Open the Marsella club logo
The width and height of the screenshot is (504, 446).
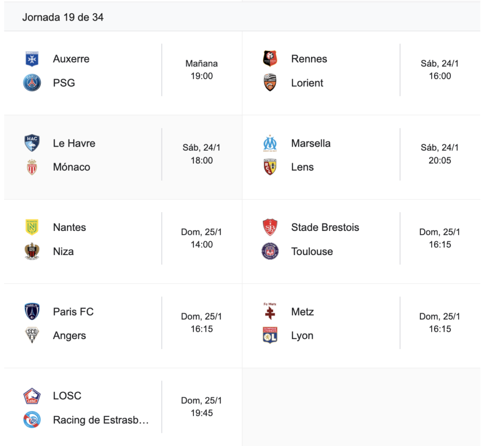click(270, 143)
